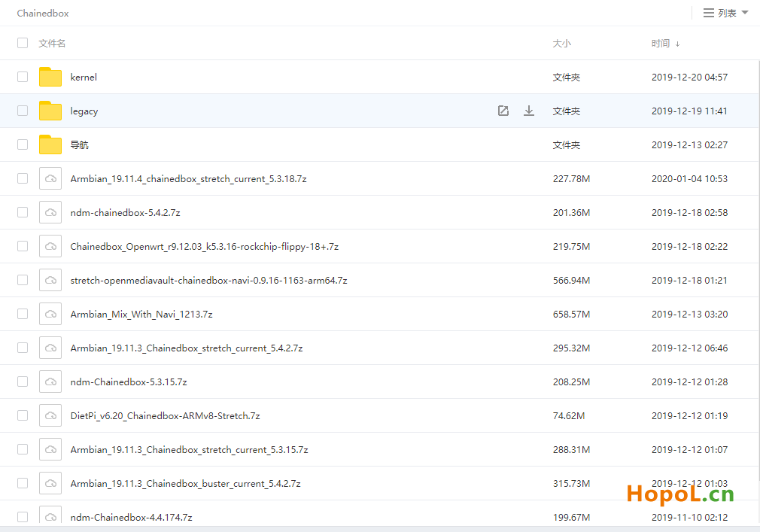Click the Chainedbox breadcrumb
This screenshot has width=760, height=532.
coord(43,14)
